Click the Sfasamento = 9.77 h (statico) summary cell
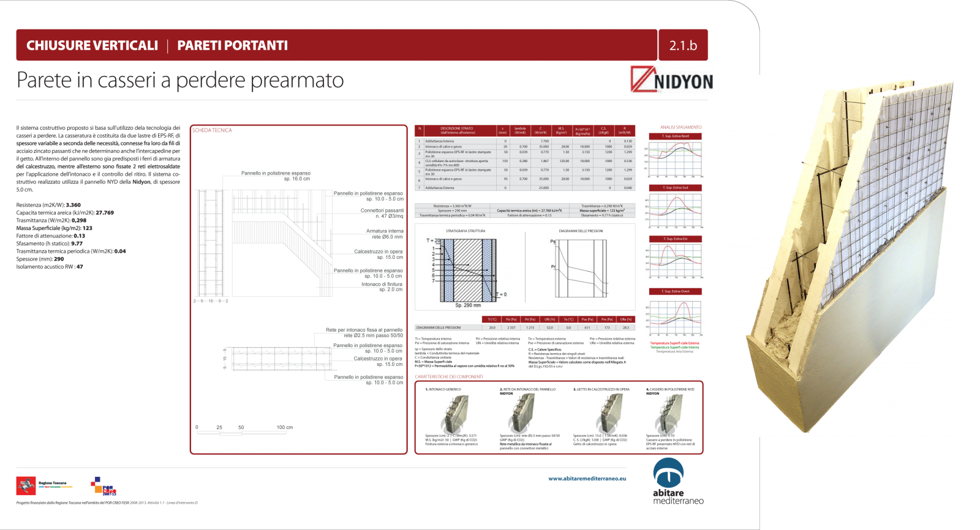 pos(602,215)
